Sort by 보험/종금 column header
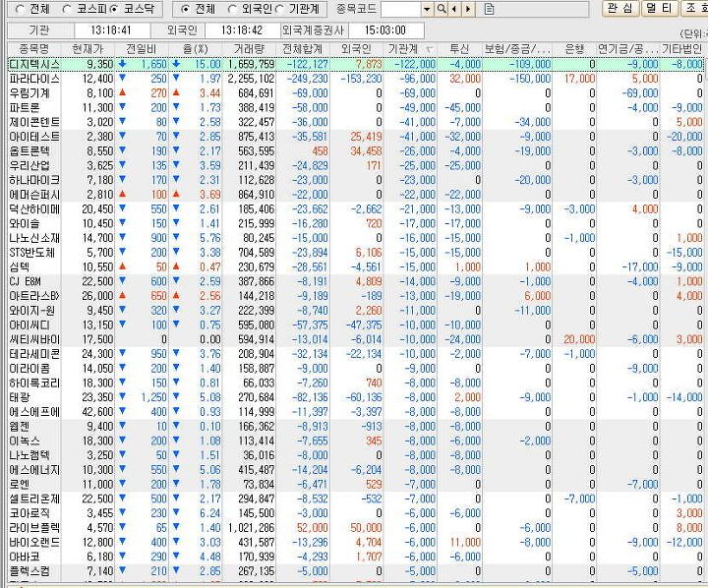708x588 pixels. point(517,49)
